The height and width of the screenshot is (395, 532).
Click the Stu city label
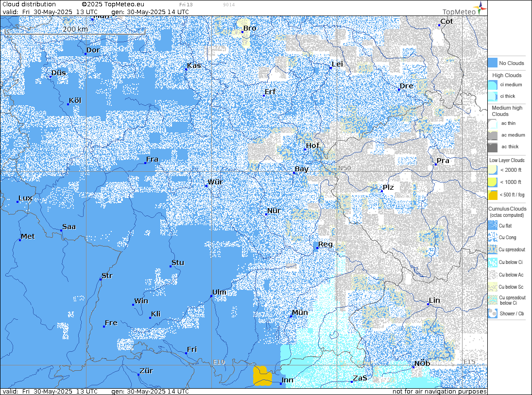(178, 263)
